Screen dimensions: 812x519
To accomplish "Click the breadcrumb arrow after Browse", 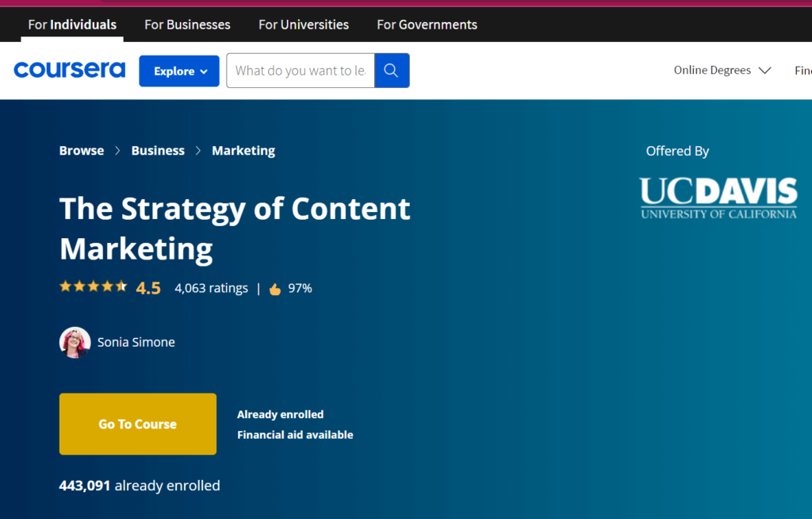I will pyautogui.click(x=117, y=151).
